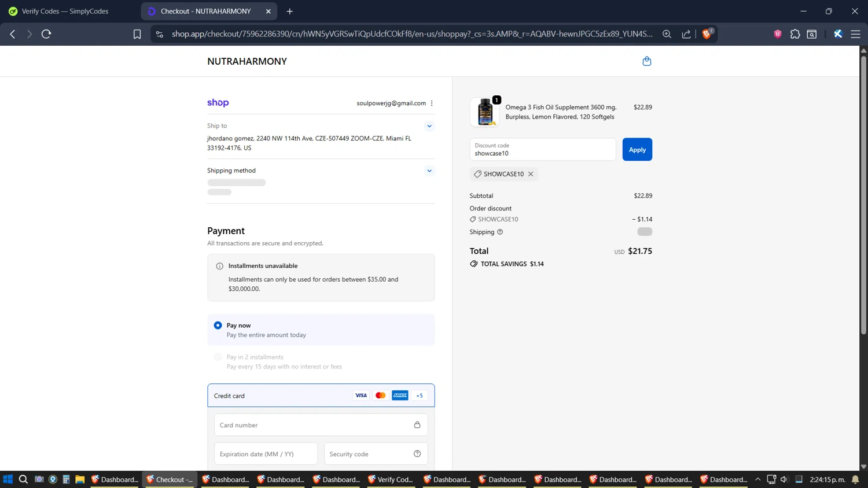Open the extensions puzzle icon
868x488 pixels.
pos(795,34)
